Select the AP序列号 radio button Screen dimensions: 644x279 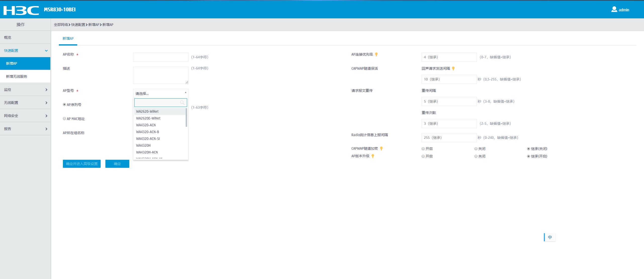64,105
